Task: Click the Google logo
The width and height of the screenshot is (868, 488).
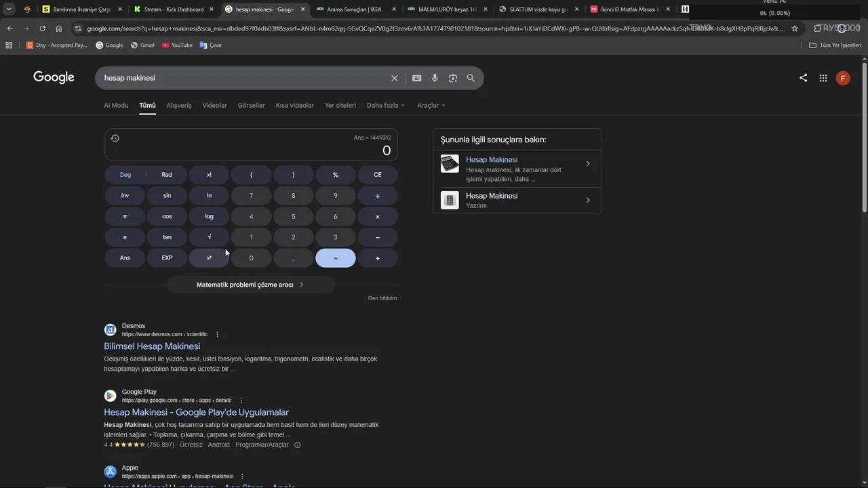Action: pos(54,77)
